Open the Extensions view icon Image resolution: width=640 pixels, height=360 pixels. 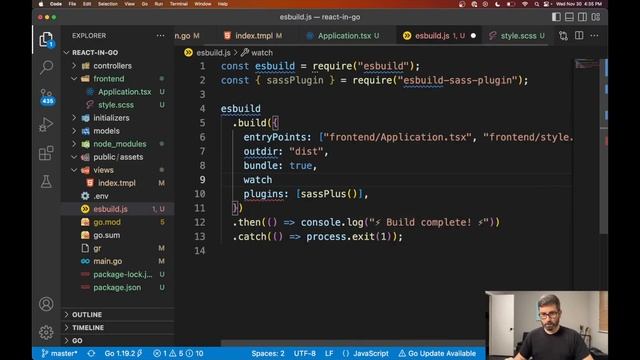(x=46, y=153)
